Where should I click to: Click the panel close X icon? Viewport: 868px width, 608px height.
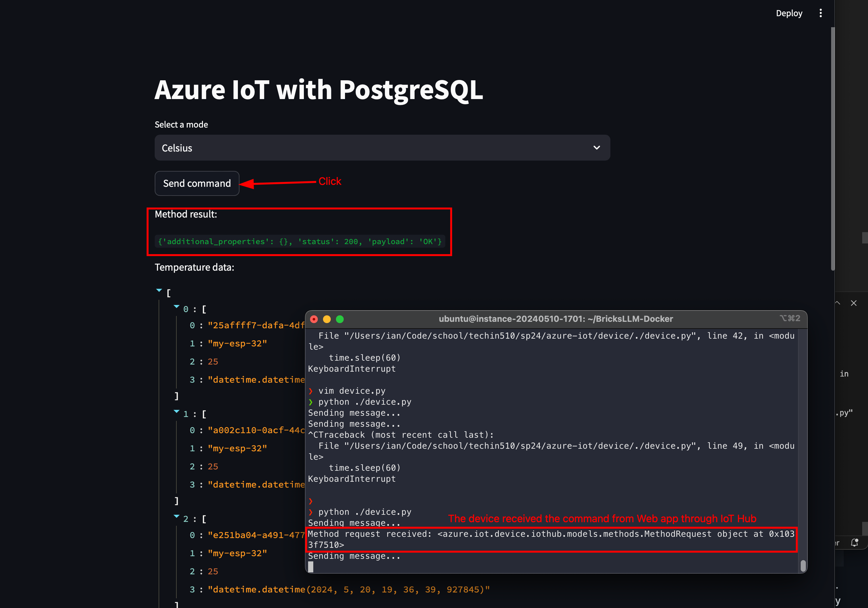click(x=854, y=303)
